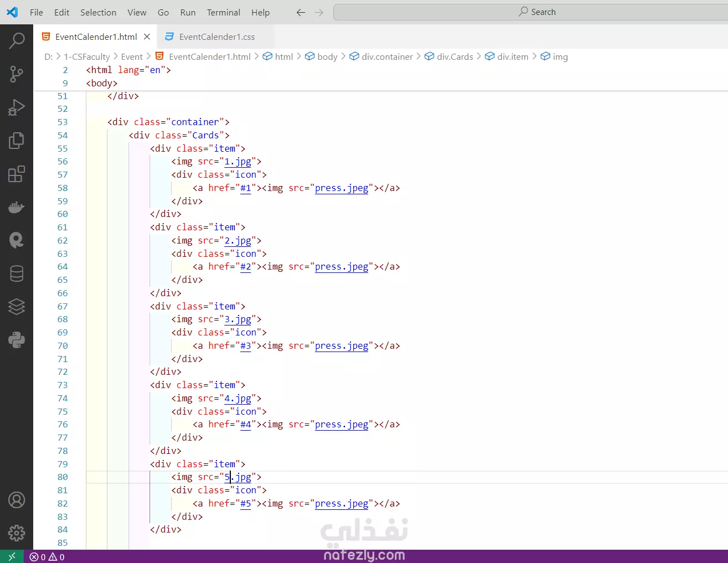Select the div.item breadcrumb

point(507,56)
